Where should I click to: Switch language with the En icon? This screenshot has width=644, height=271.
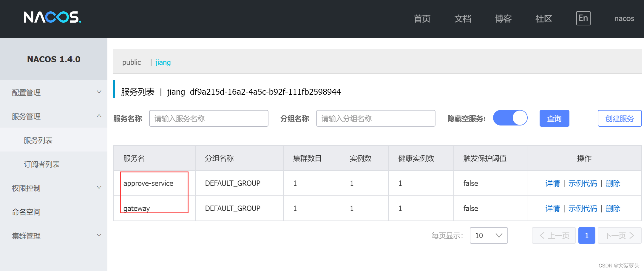(583, 18)
